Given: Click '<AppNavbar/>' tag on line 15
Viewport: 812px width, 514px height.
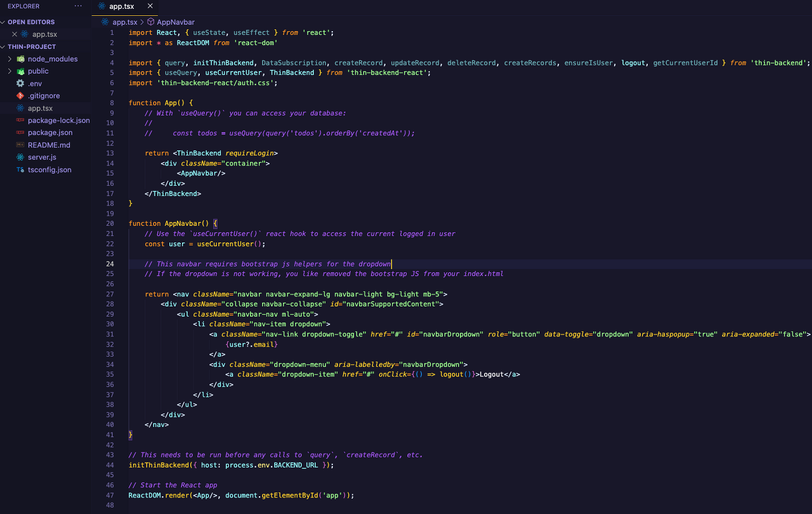Looking at the screenshot, I should click(201, 173).
